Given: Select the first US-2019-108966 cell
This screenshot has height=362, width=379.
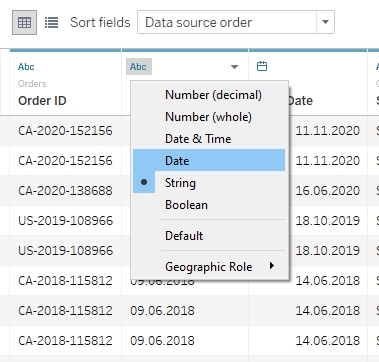Looking at the screenshot, I should coord(65,221).
